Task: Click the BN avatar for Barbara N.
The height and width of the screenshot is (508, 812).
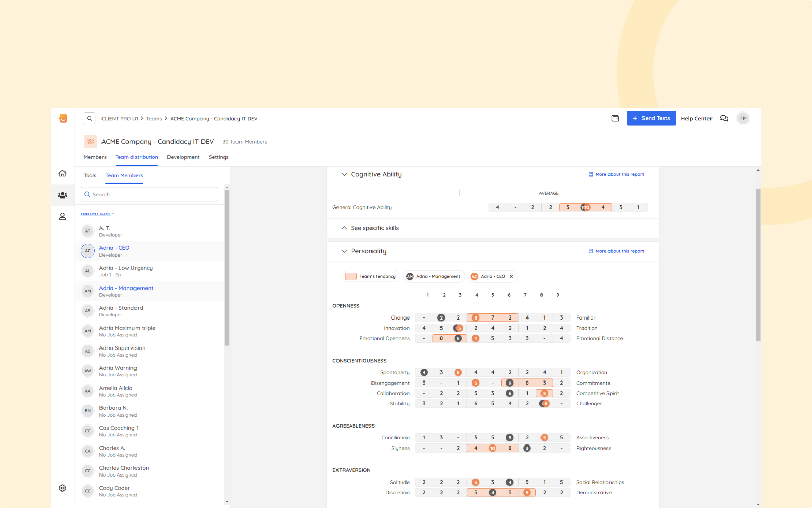Action: click(88, 411)
